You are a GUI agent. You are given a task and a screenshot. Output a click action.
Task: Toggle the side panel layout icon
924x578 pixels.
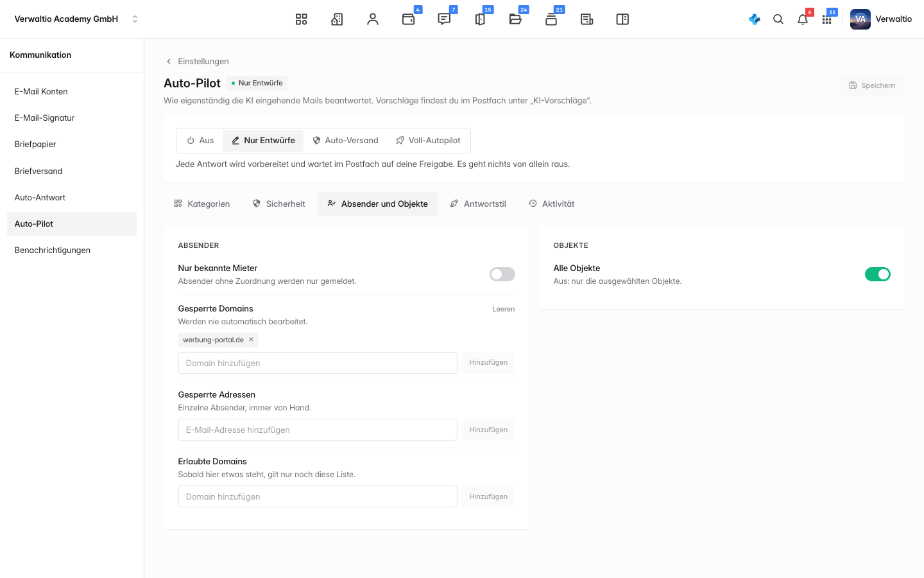point(622,19)
